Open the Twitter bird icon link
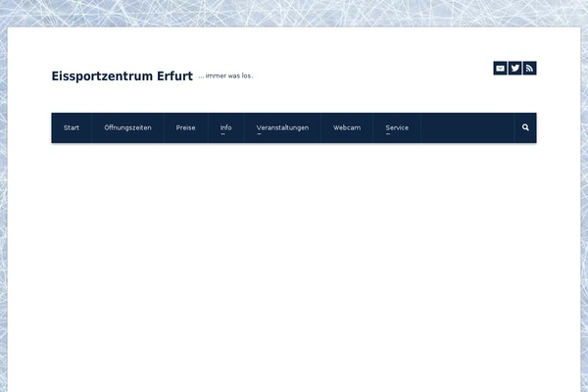Screen dimensions: 588x392 [514, 69]
